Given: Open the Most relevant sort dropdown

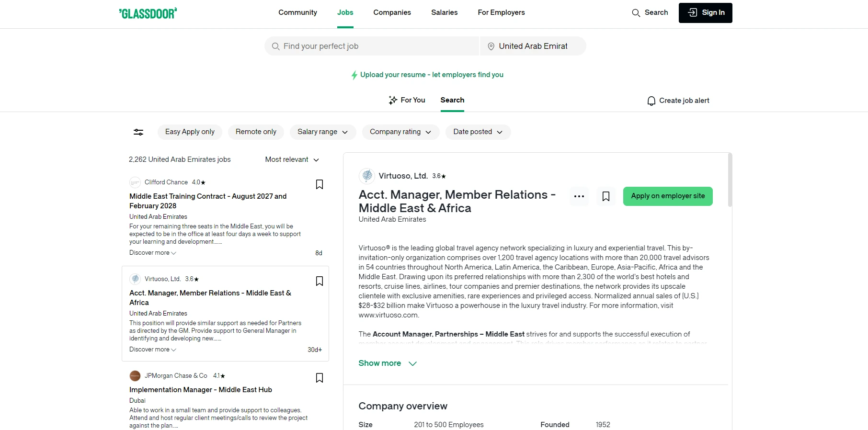Looking at the screenshot, I should click(x=292, y=160).
